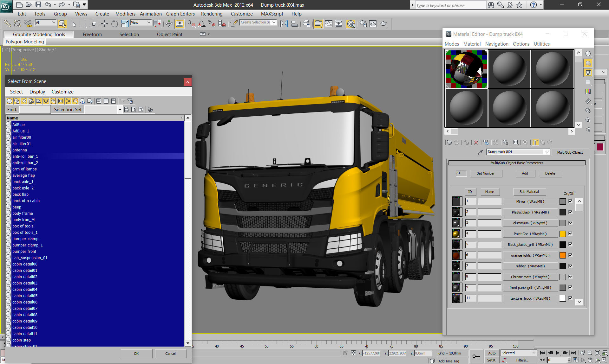Open Display menu in Select From Scene
Image resolution: width=609 pixels, height=364 pixels.
click(37, 92)
